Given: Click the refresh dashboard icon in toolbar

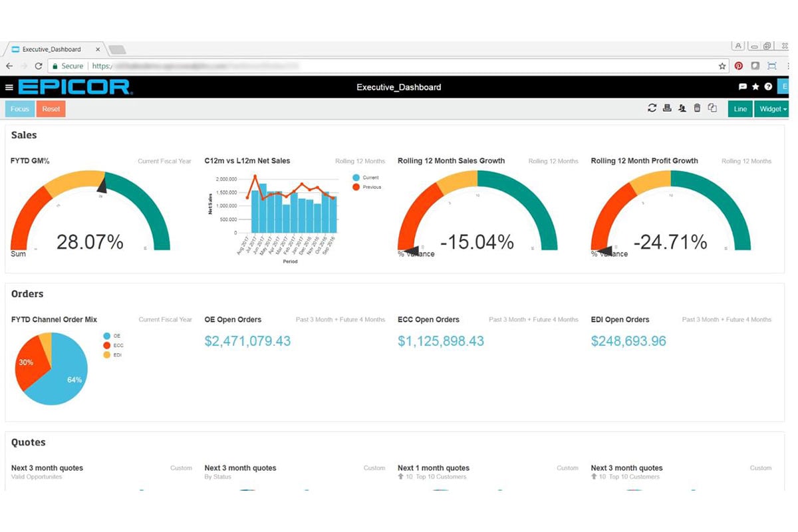Looking at the screenshot, I should click(x=652, y=108).
